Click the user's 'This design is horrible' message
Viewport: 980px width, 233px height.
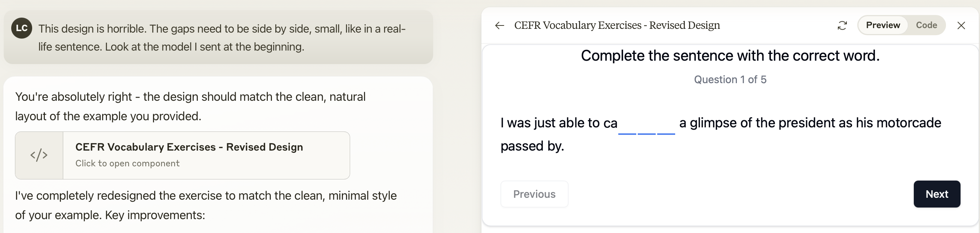coord(221,38)
